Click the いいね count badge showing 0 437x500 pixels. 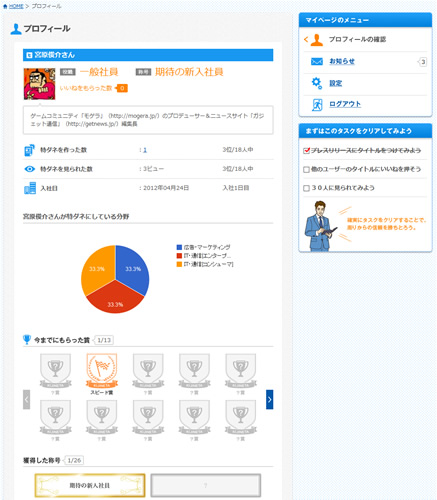[x=122, y=88]
